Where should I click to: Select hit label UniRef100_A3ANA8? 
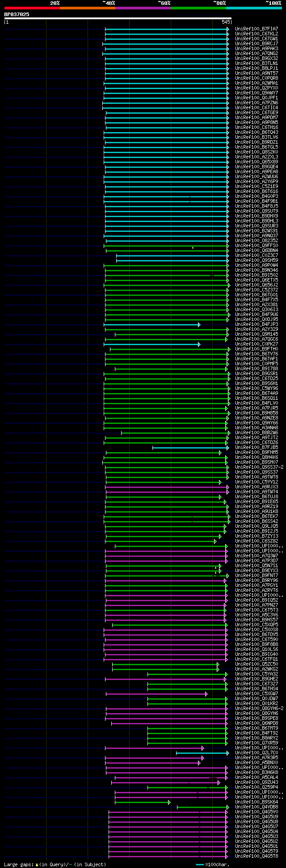pyautogui.click(x=257, y=428)
